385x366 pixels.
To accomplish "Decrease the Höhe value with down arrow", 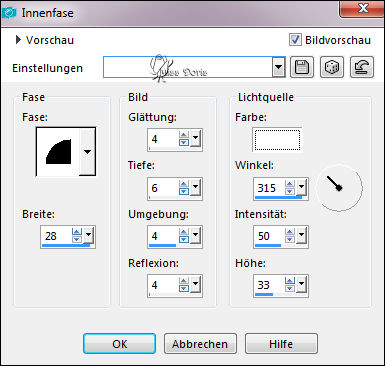I will pyautogui.click(x=290, y=288).
